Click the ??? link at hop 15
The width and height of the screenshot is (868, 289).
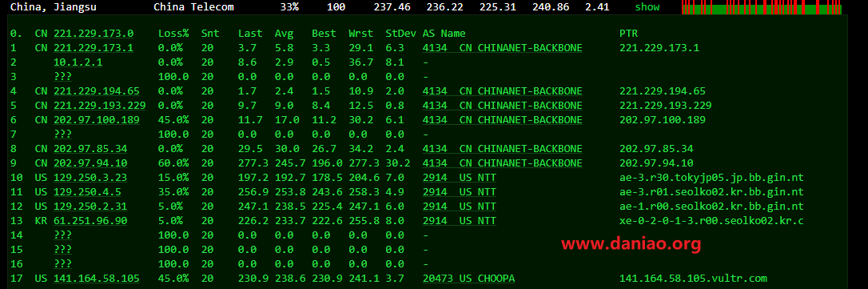coord(62,250)
